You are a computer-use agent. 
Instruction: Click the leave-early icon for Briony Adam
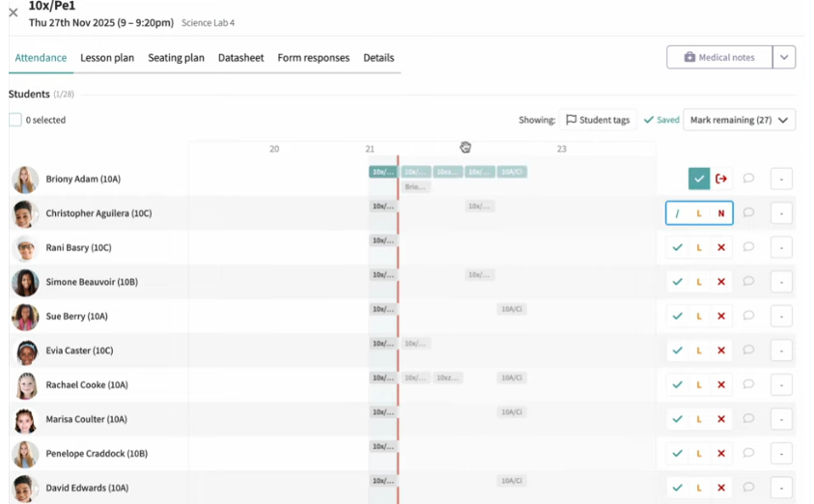[x=721, y=179]
